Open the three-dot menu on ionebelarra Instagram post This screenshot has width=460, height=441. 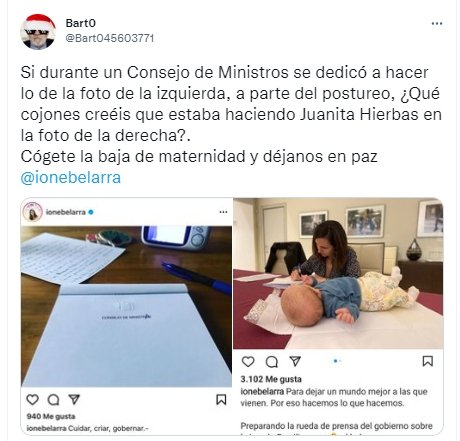[223, 212]
